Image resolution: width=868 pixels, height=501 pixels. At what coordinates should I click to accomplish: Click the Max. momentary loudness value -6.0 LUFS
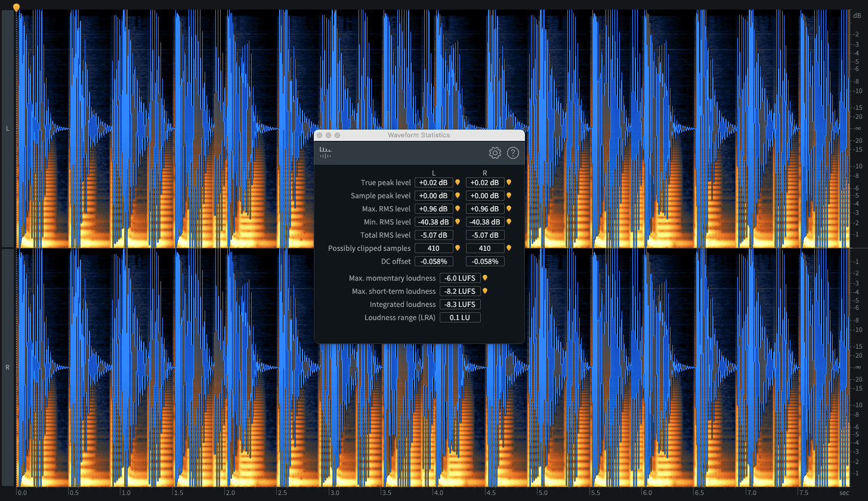pyautogui.click(x=460, y=278)
